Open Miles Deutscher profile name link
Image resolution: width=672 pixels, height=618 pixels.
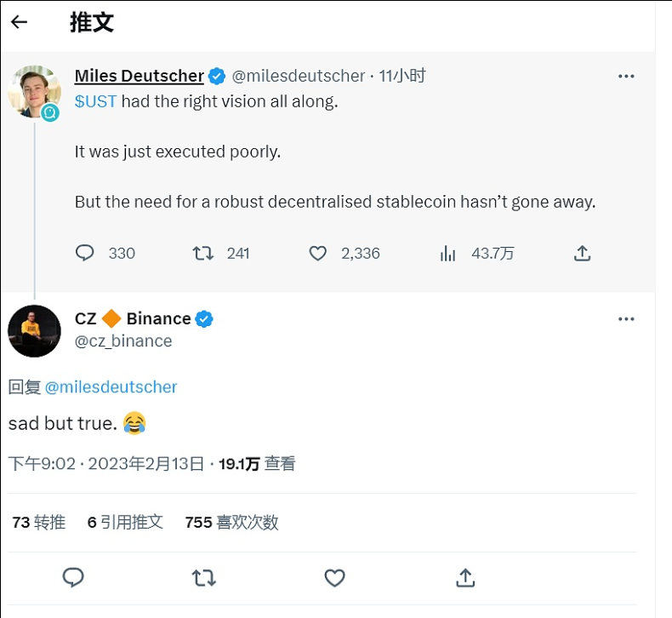(140, 76)
